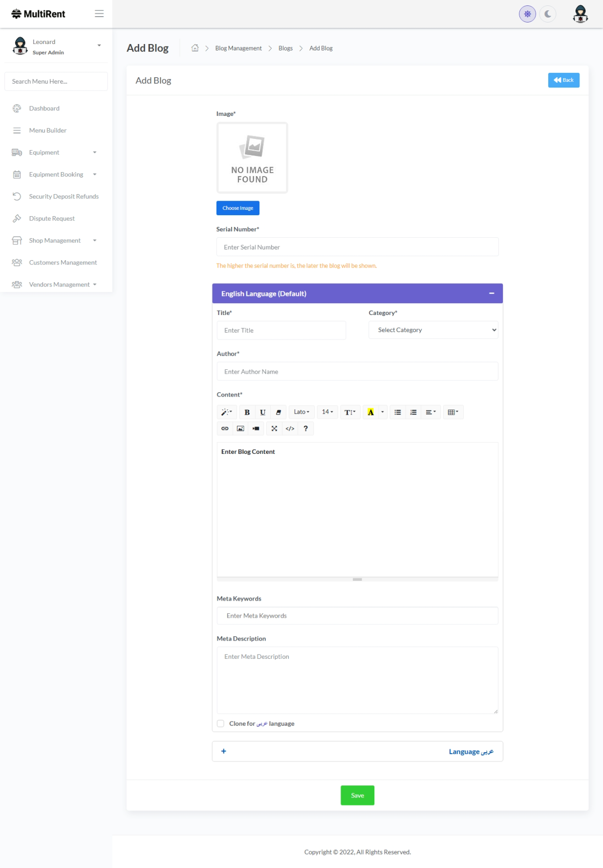Toggle fullscreen editor mode
This screenshot has height=868, width=603.
click(x=274, y=429)
